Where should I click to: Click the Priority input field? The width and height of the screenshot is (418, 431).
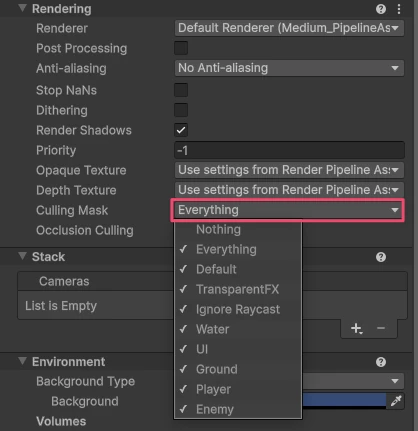pos(289,150)
